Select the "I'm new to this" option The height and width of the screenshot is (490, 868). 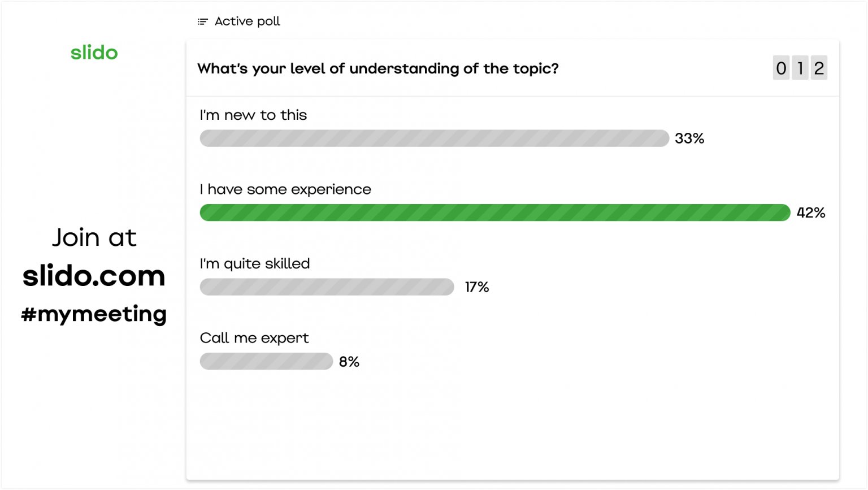click(x=253, y=115)
